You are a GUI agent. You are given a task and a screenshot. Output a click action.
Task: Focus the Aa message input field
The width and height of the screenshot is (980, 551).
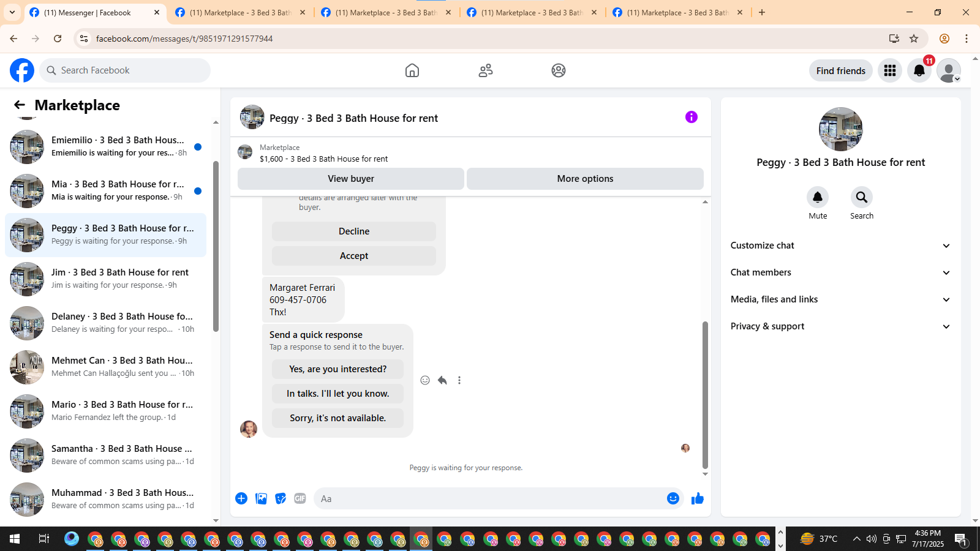[x=490, y=498]
